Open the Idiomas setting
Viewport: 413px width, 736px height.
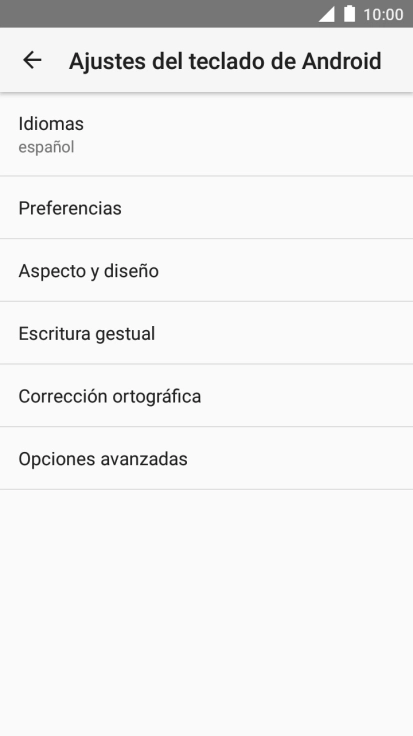click(x=206, y=134)
